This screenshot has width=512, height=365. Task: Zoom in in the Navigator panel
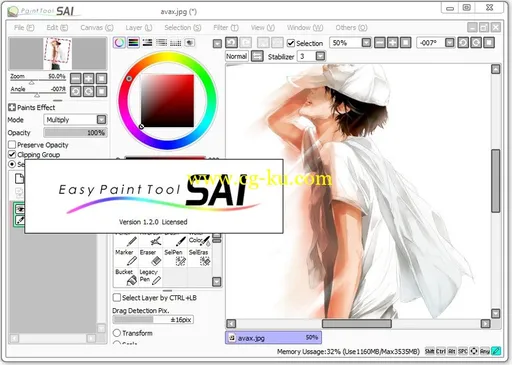point(89,79)
